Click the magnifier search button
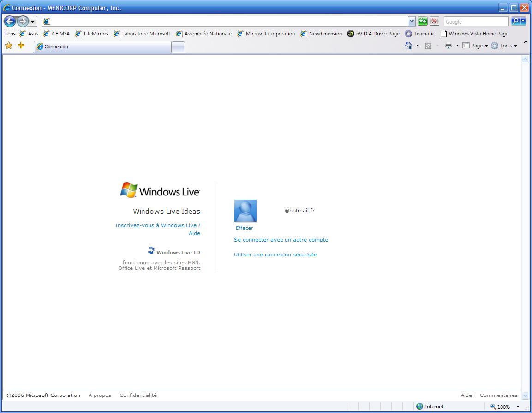The image size is (532, 413). point(516,21)
